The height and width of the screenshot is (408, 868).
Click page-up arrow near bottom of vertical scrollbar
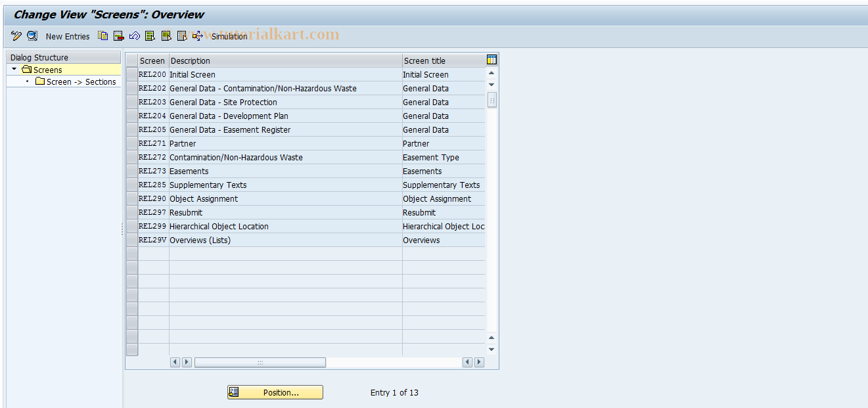pos(491,338)
